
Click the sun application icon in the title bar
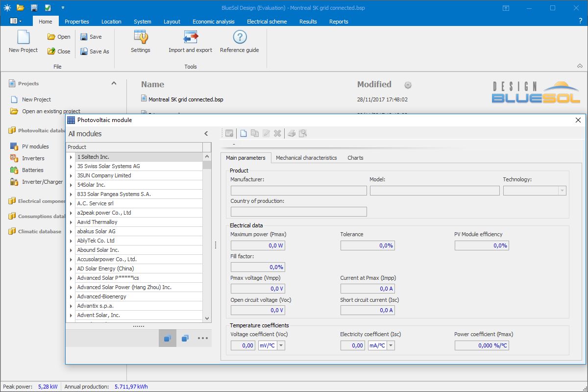tap(6, 8)
